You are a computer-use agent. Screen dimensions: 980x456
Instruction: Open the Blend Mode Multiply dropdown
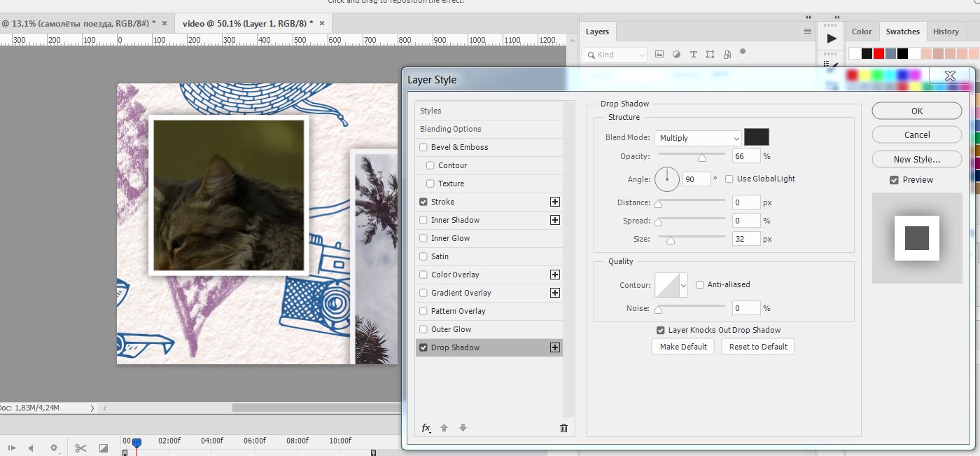click(x=697, y=138)
